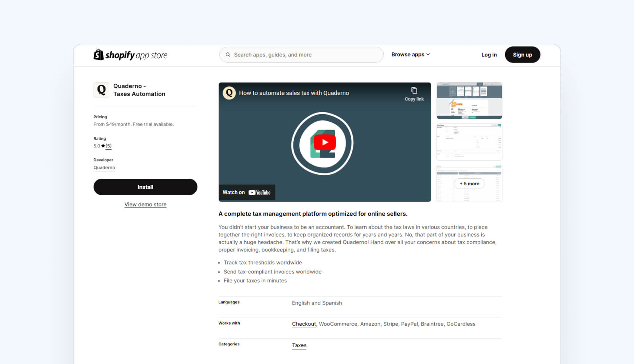Open Watch on YouTube link

[x=247, y=192]
